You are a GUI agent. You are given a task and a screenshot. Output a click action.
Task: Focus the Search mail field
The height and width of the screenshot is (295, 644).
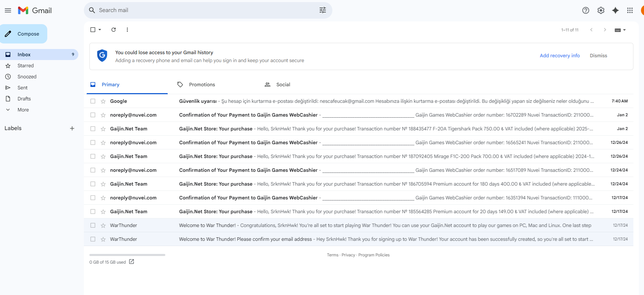tap(208, 10)
